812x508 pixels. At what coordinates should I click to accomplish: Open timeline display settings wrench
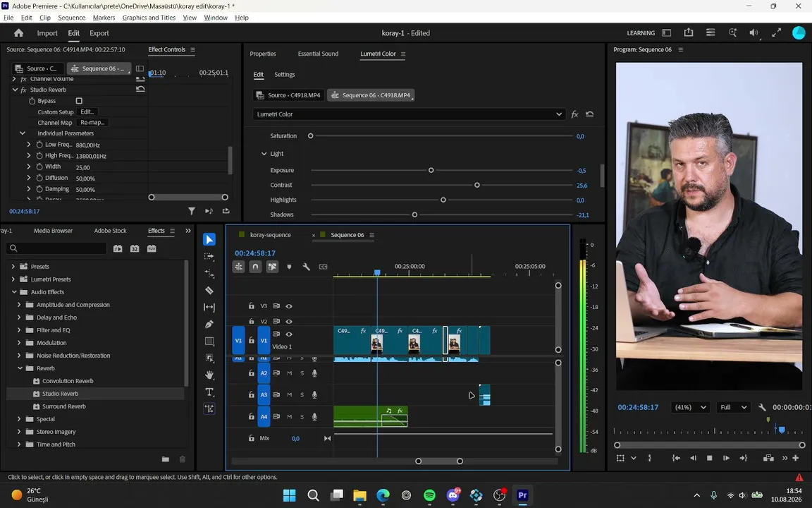point(306,267)
